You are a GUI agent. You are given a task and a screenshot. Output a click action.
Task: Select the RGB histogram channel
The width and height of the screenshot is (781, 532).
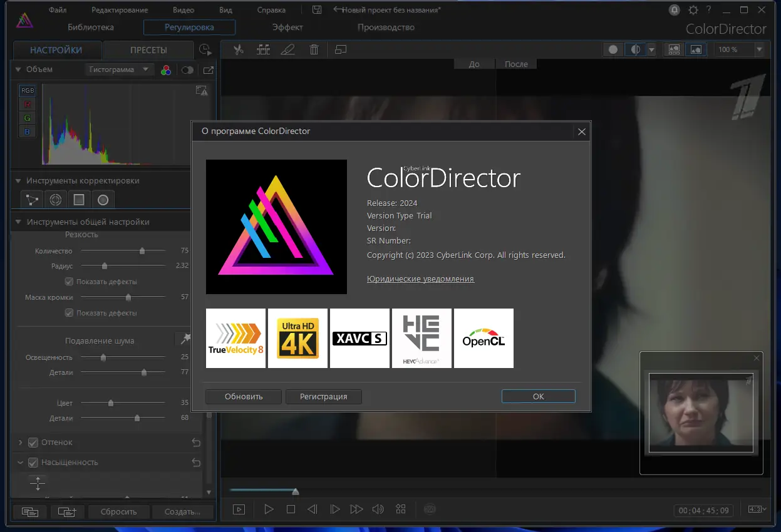click(28, 91)
